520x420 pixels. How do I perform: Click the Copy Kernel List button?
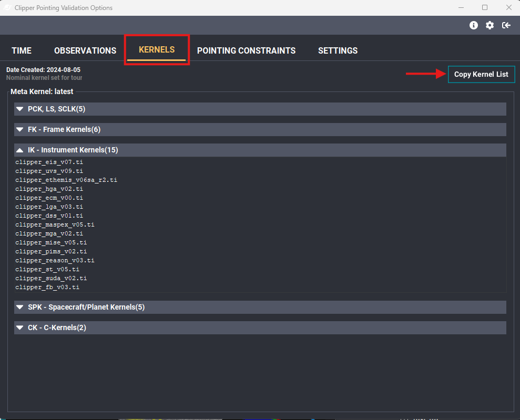point(481,74)
